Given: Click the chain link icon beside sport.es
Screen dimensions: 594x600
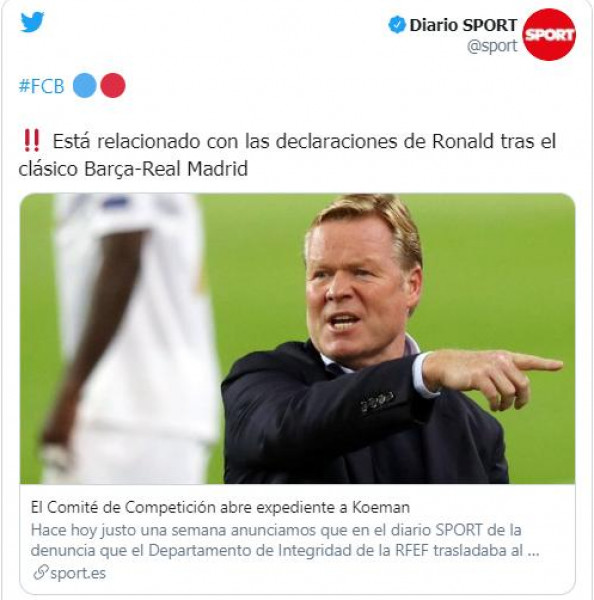Looking at the screenshot, I should (40, 573).
